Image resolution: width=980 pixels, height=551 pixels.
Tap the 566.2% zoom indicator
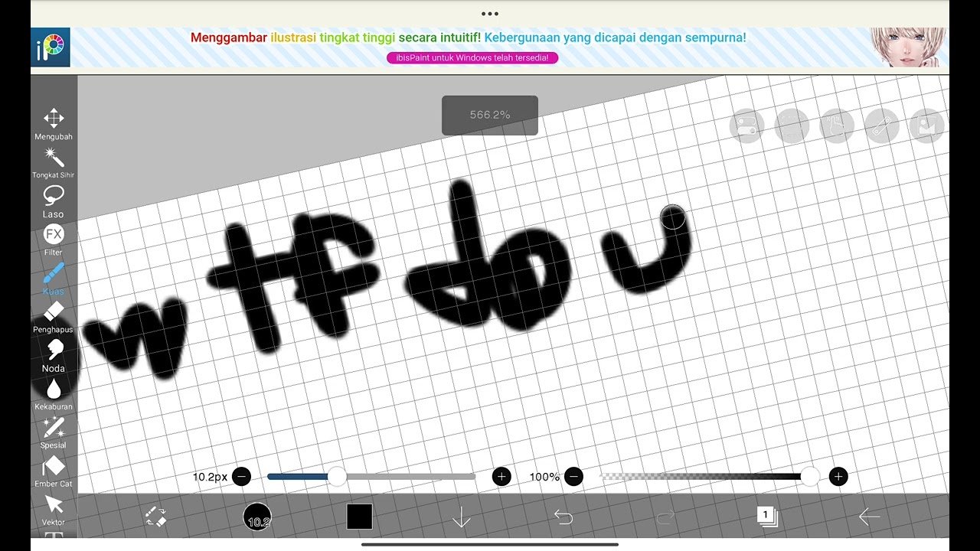[x=490, y=115]
